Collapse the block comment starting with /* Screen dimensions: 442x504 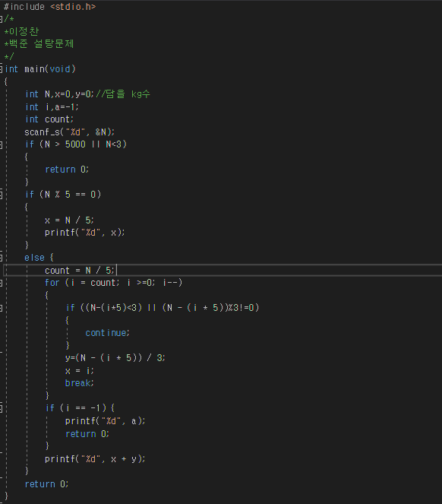tap(1, 19)
